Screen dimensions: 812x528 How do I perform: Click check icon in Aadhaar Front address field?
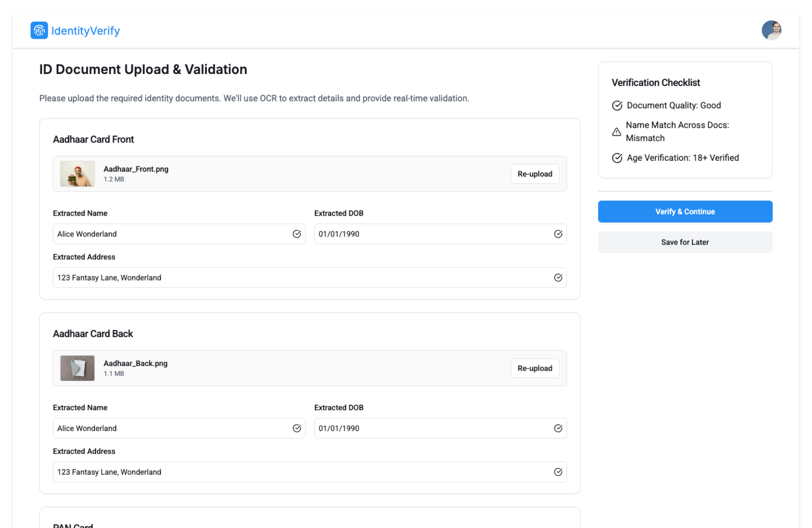pos(558,278)
